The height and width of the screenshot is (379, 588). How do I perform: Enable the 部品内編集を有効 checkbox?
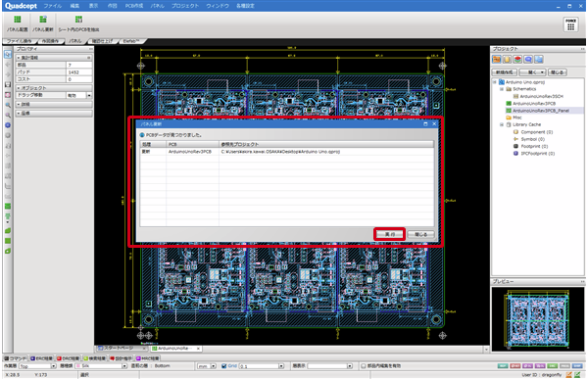[x=363, y=366]
